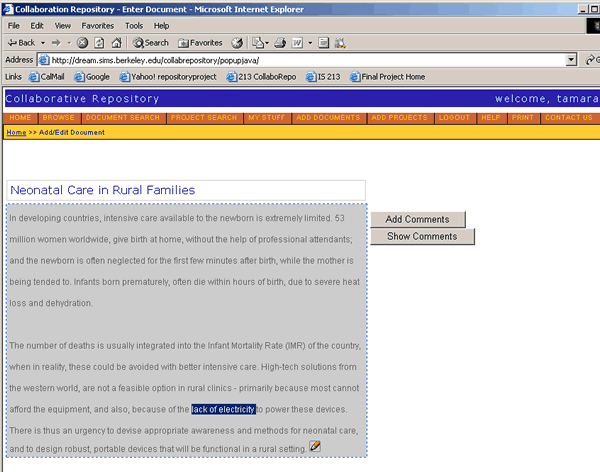Open IS 213 links bar shortcut
This screenshot has height=472, width=600.
323,77
